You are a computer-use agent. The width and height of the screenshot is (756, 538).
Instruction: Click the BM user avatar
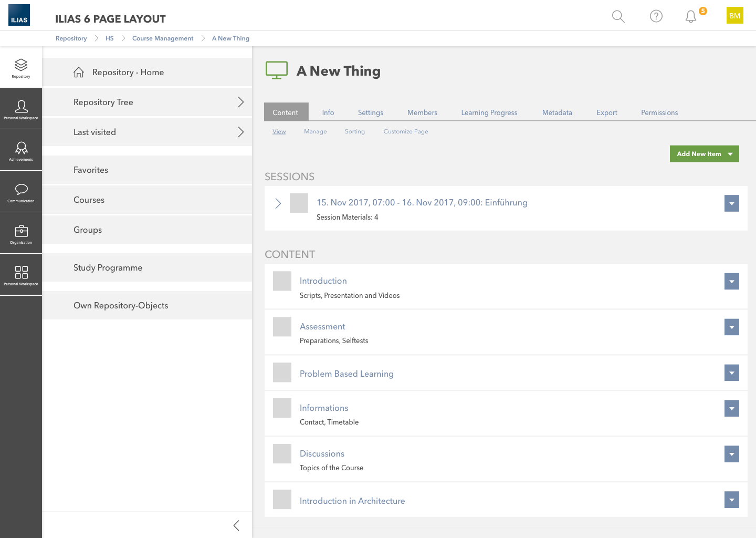pyautogui.click(x=734, y=15)
